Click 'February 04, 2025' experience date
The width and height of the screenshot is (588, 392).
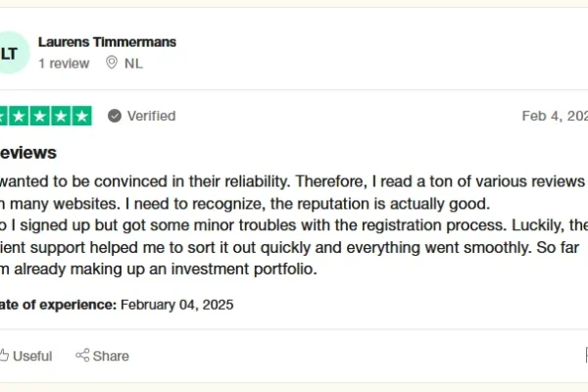click(x=177, y=305)
